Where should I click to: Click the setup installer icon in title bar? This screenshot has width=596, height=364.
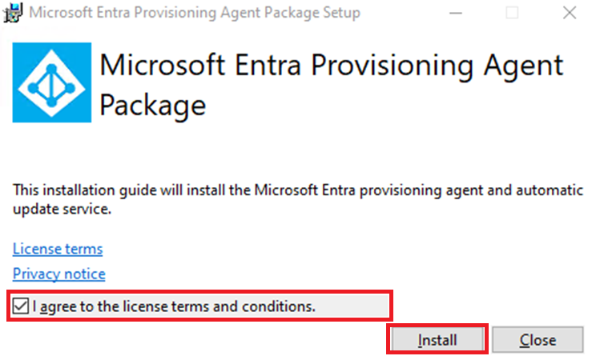tap(14, 13)
